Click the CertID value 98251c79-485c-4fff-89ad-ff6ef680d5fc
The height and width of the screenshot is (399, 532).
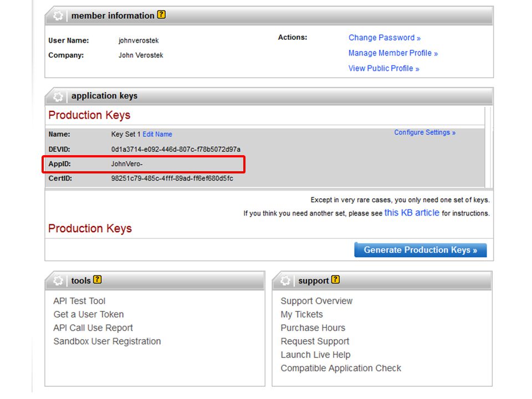coord(172,178)
